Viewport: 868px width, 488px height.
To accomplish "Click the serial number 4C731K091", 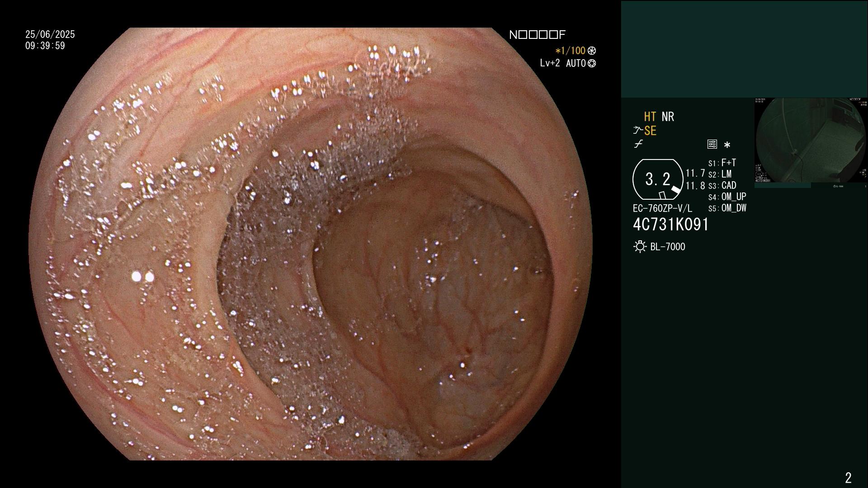I will (671, 225).
